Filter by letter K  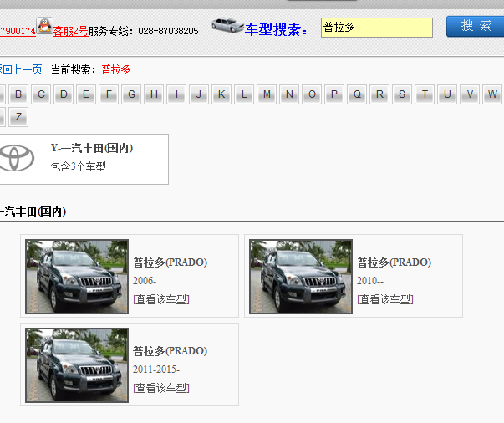[221, 94]
